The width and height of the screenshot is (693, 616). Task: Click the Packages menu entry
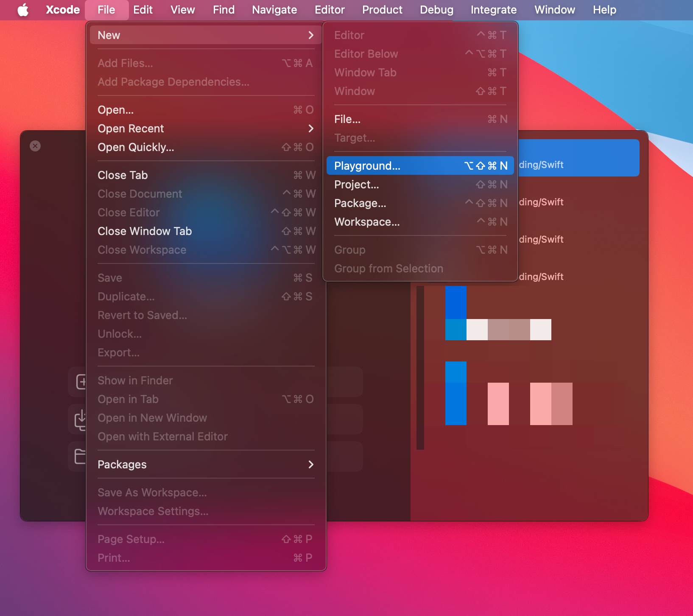(x=206, y=465)
